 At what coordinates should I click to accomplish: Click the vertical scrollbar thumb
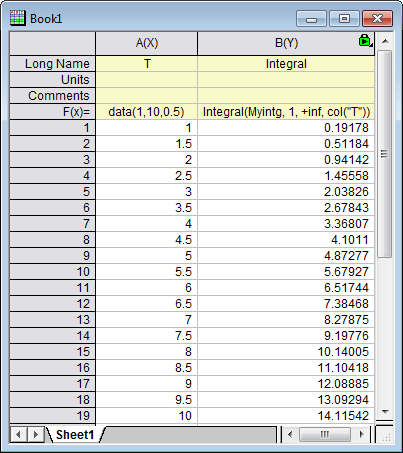pos(385,154)
